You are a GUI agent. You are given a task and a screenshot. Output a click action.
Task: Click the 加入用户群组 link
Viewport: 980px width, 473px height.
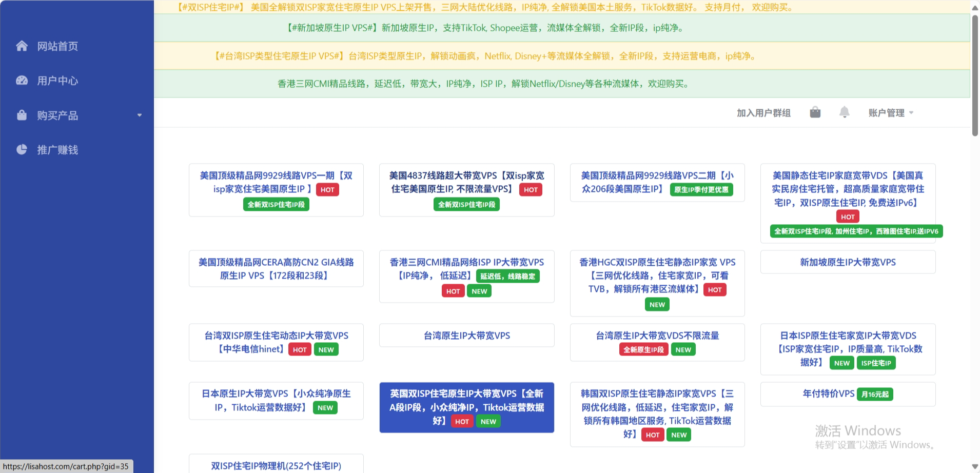763,113
